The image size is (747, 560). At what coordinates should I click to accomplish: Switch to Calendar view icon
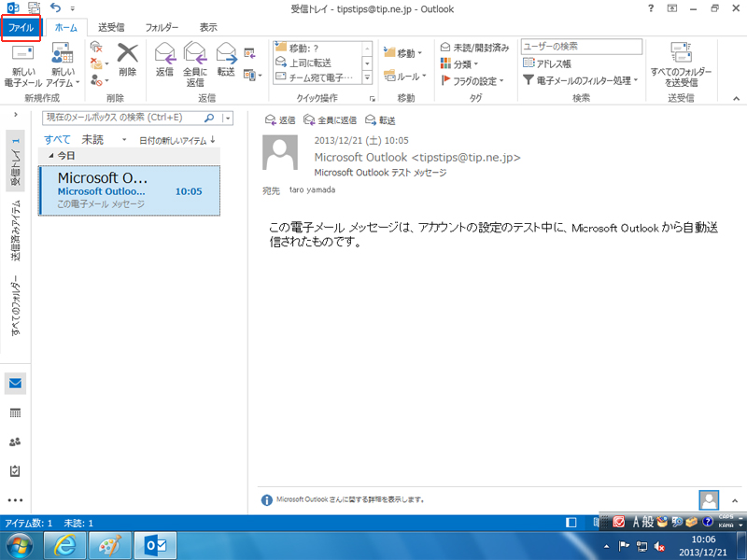coord(15,413)
